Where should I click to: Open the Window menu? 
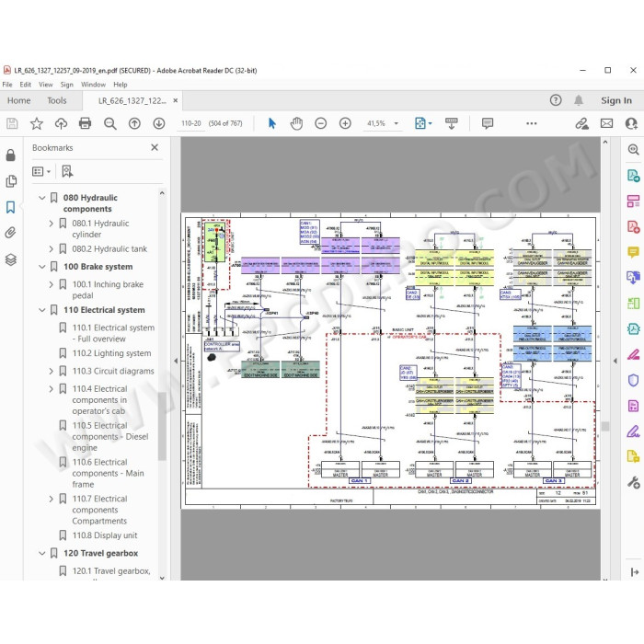(93, 85)
